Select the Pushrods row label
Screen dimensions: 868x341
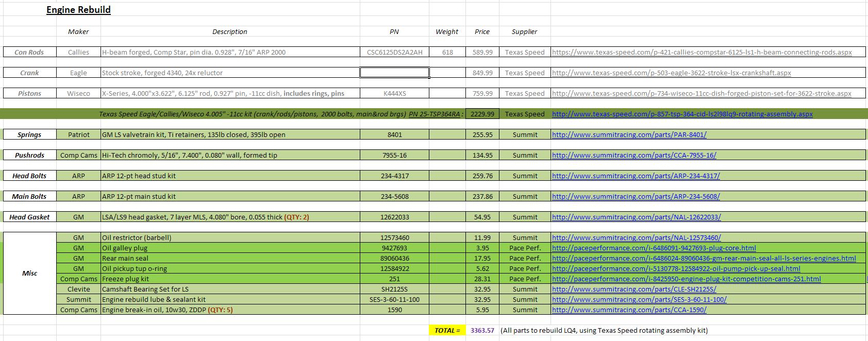tap(29, 155)
